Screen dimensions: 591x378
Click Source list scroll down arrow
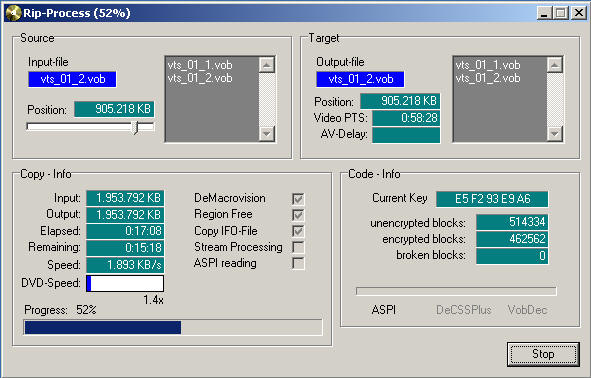click(x=267, y=133)
